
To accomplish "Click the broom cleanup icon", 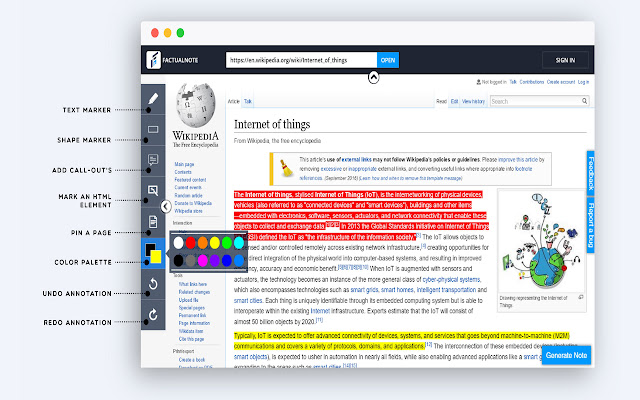I will point(286,168).
